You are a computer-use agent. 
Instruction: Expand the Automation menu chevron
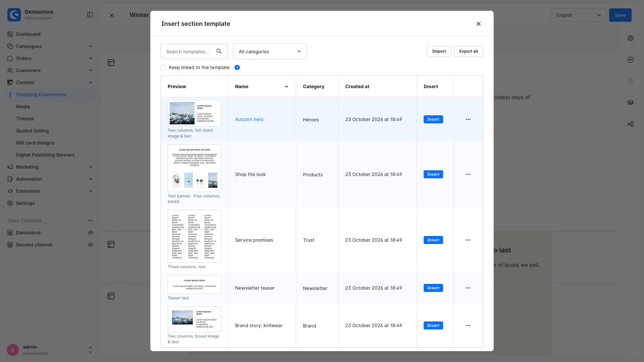click(x=91, y=179)
